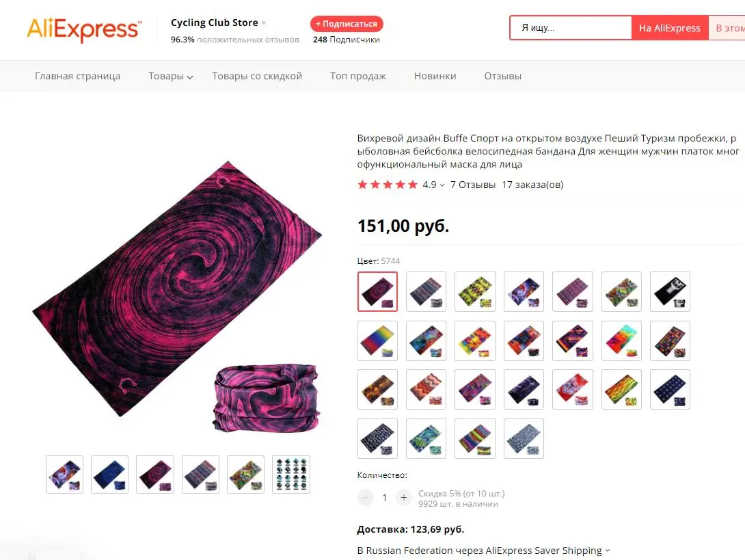
Task: Increase quantity with the plus button
Action: 403,498
